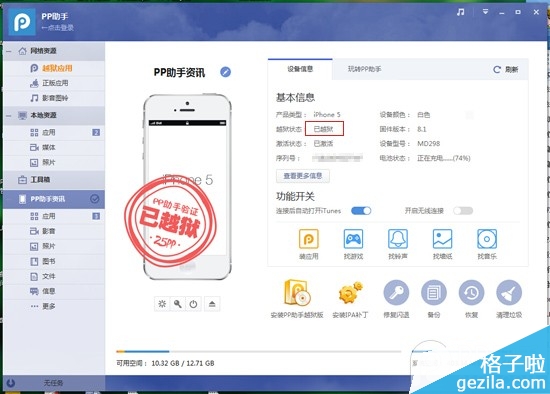Click the power icon under phone
Screen dimensions: 550x394
click(x=193, y=304)
